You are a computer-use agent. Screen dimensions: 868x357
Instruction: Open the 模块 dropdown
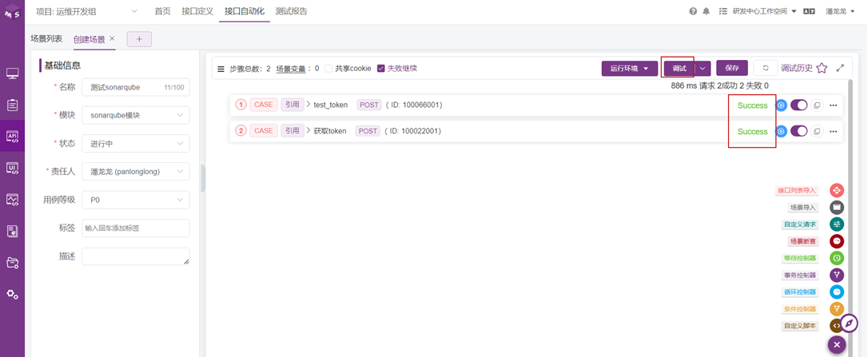[x=135, y=115]
